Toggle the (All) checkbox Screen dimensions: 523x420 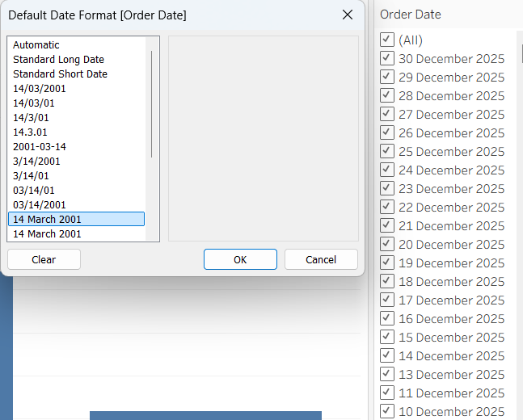pyautogui.click(x=387, y=40)
